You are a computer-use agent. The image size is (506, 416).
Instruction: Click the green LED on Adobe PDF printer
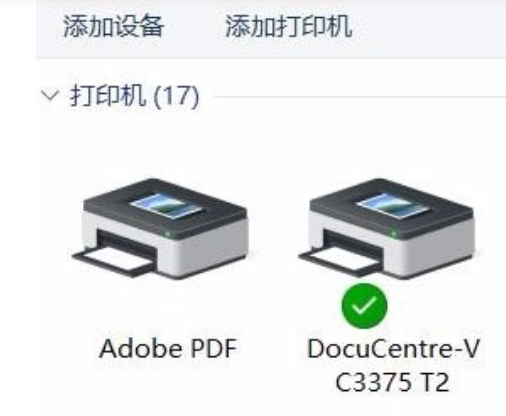168,234
